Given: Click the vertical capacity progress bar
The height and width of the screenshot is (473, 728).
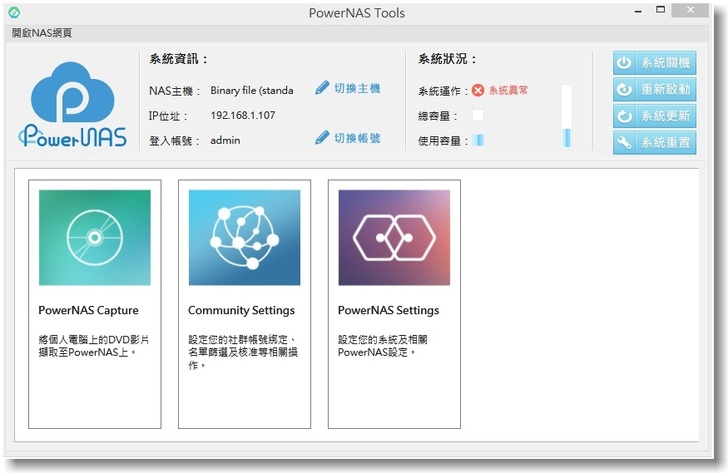Looking at the screenshot, I should (567, 117).
